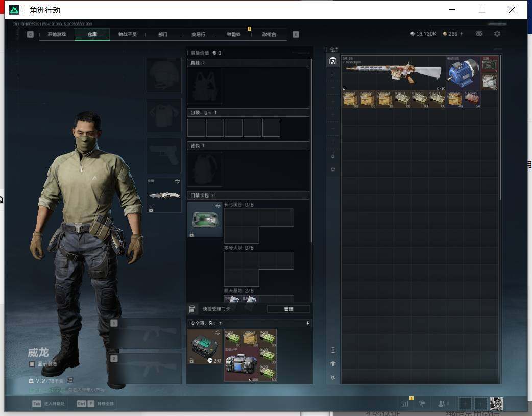532x416 pixels.
Task: Click the E key navigation icon
Action: tap(296, 34)
